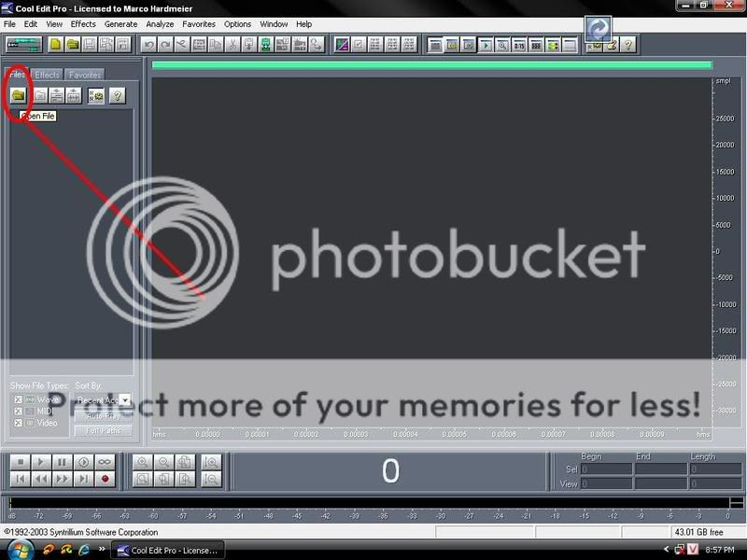Open the Generate menu
Viewport: 747px width, 560px height.
(x=120, y=24)
